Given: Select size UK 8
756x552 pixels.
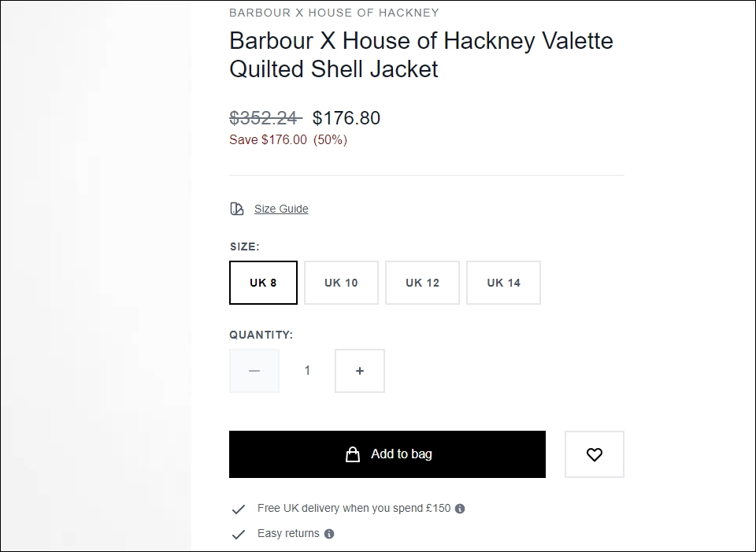Looking at the screenshot, I should coord(263,283).
